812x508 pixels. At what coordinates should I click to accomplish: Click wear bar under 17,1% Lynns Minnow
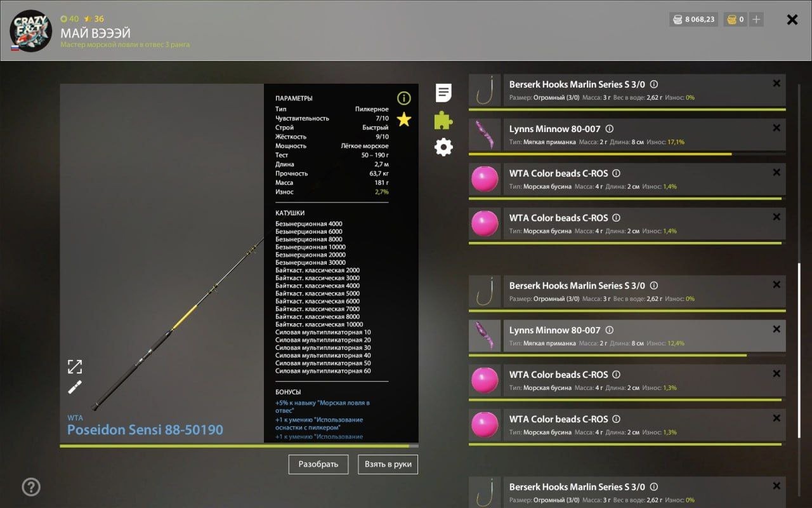coord(627,154)
